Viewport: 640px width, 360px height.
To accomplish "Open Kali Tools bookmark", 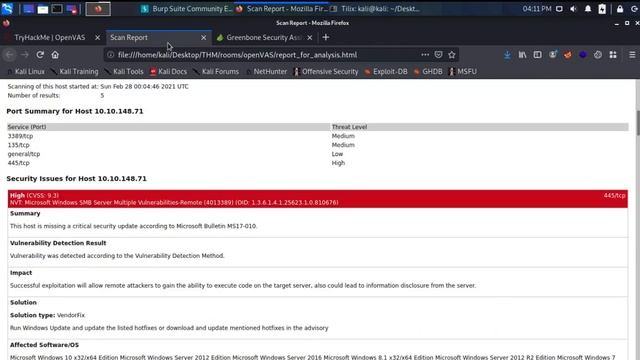I will (124, 71).
